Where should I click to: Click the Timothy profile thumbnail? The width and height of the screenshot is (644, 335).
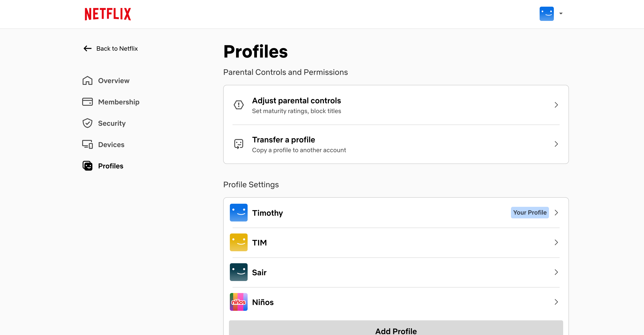click(239, 213)
